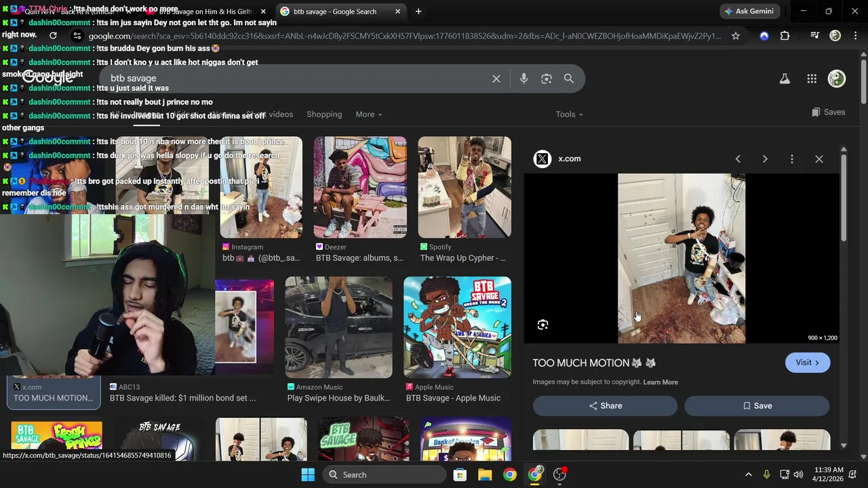Click the Chrome address bar URL

[405, 36]
